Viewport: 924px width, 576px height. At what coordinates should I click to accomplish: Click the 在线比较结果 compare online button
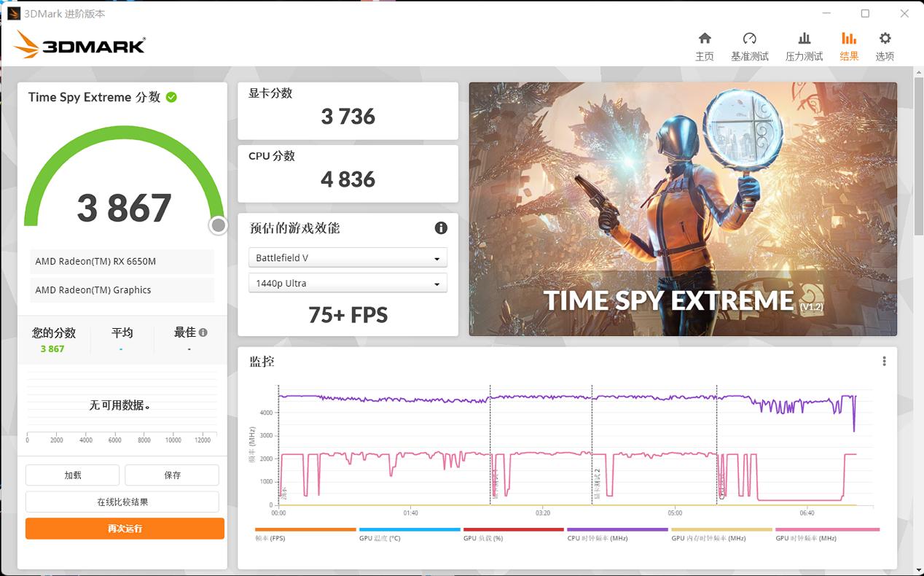point(122,502)
